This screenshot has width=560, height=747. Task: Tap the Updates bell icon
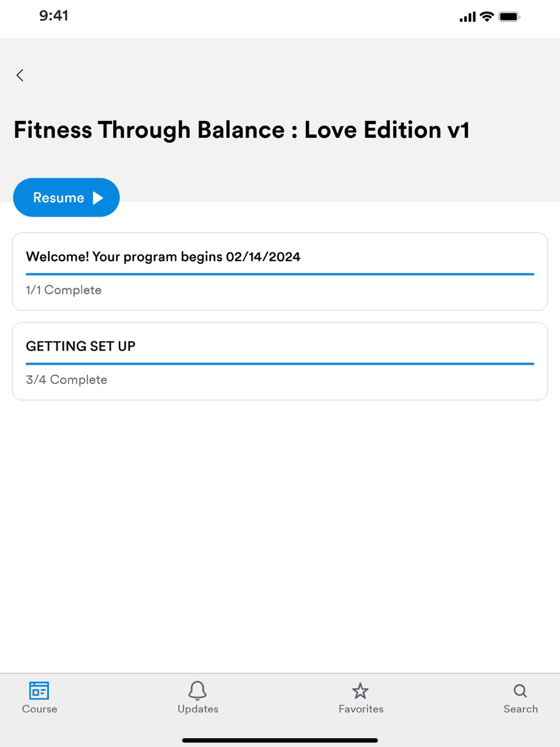tap(198, 690)
